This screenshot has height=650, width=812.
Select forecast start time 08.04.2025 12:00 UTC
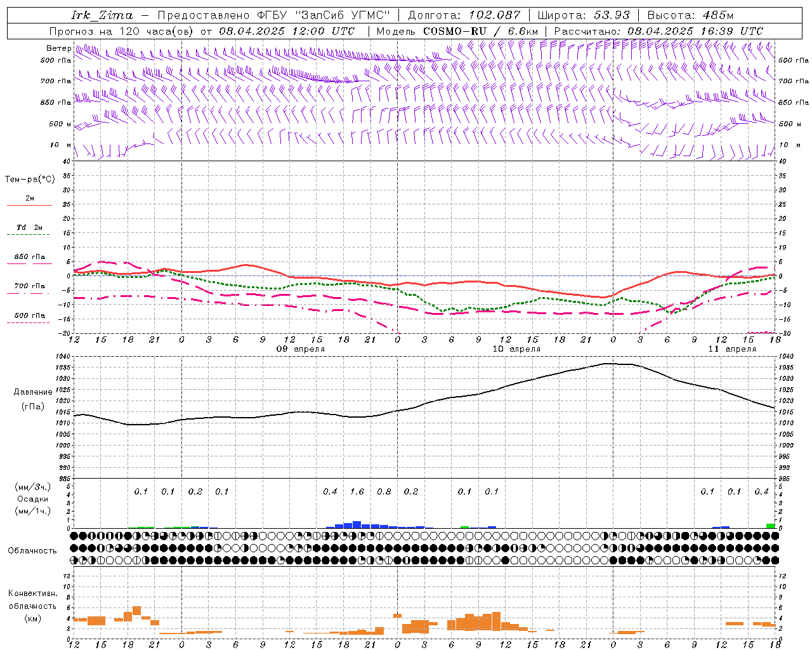tap(287, 31)
